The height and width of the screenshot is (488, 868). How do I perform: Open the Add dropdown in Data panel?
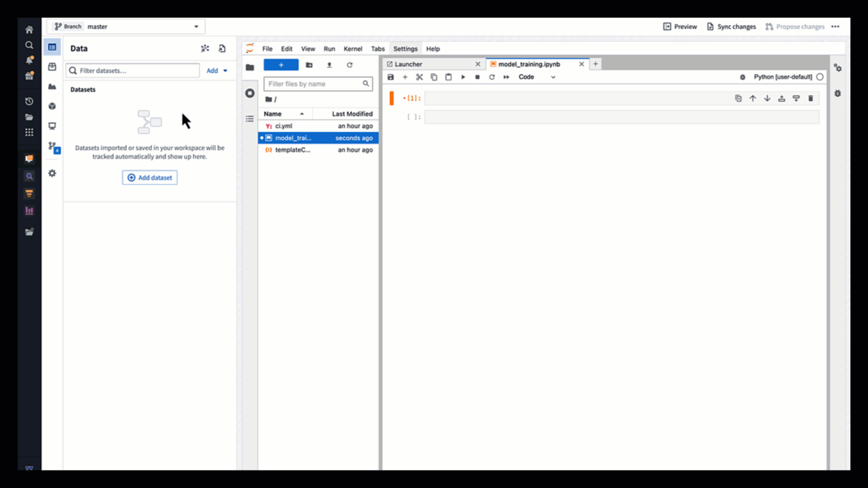(216, 70)
